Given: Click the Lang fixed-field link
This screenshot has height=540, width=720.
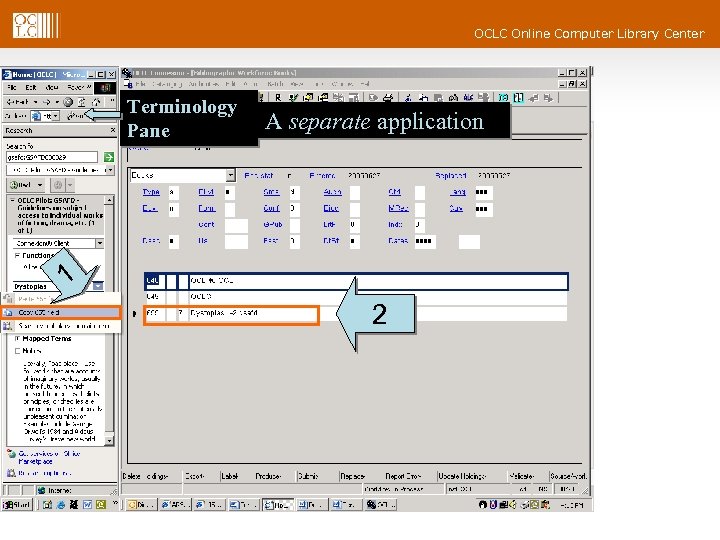Looking at the screenshot, I should (x=458, y=192).
